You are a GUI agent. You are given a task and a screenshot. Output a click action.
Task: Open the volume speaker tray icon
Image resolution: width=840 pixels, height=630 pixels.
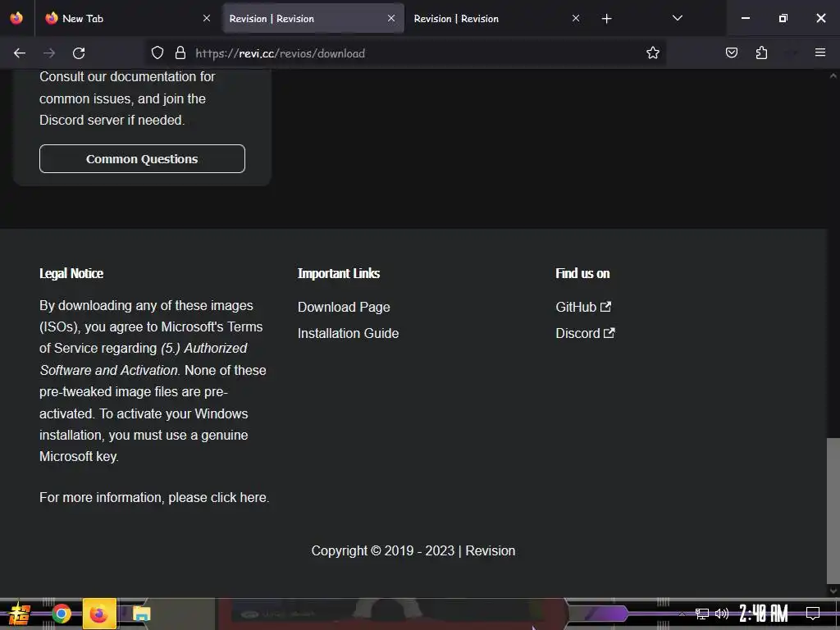(x=722, y=614)
